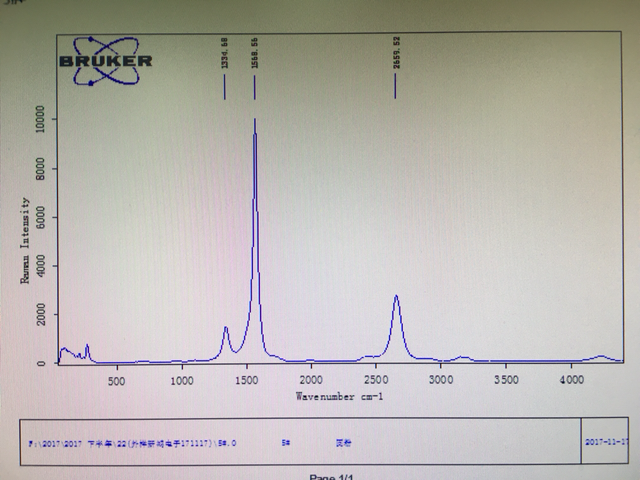The image size is (640, 480).
Task: Click the 2017-11-17 date field
Action: click(607, 442)
